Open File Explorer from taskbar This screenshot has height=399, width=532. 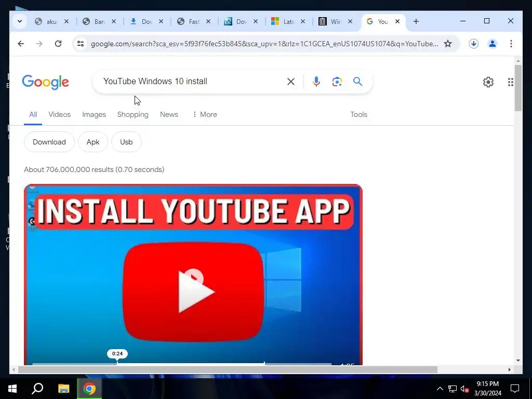pos(63,389)
